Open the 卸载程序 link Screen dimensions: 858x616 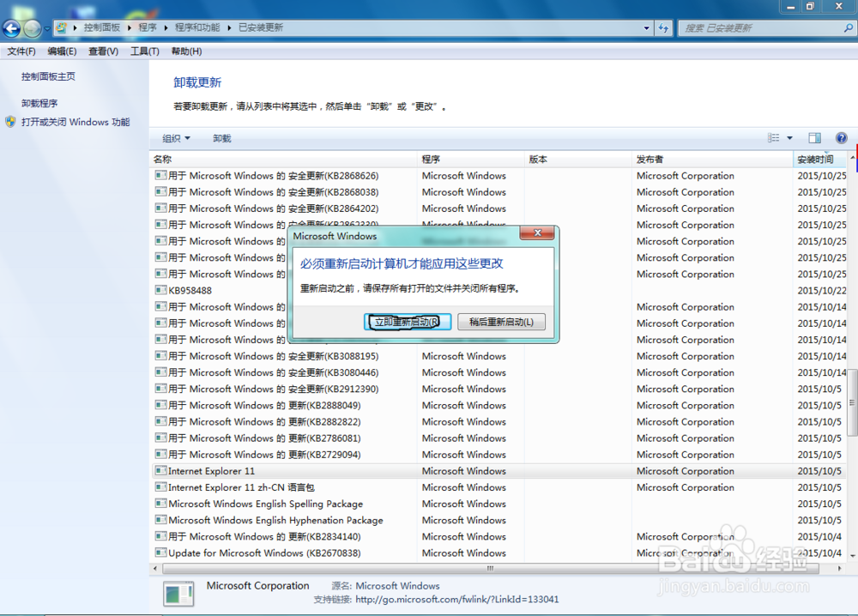pos(39,103)
